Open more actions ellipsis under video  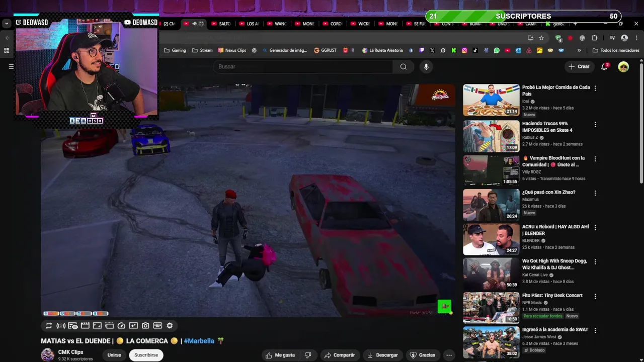point(449,355)
